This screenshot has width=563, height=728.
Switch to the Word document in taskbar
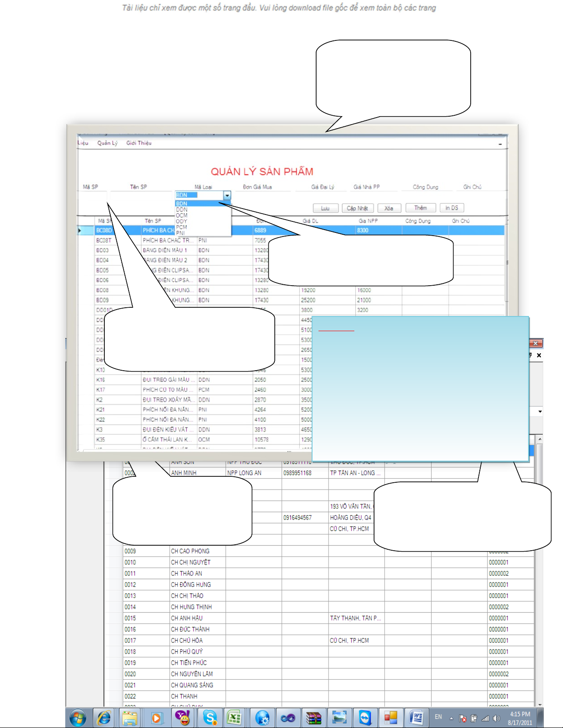pyautogui.click(x=417, y=717)
